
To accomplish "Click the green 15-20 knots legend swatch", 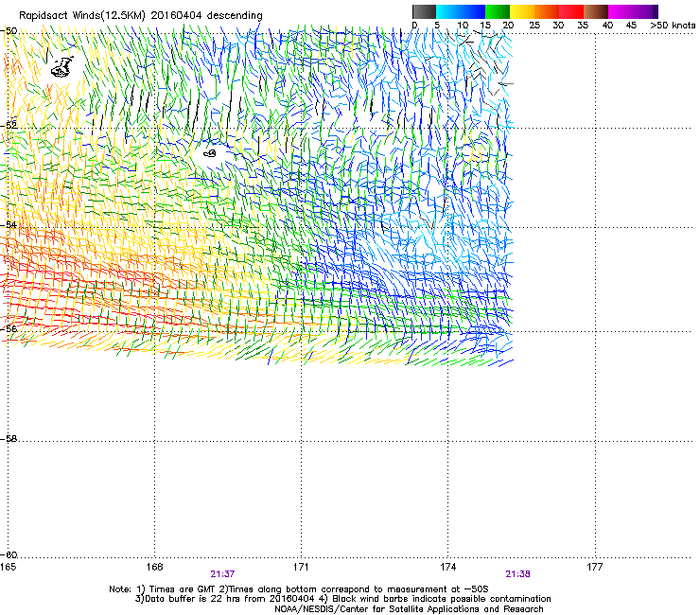I will (498, 11).
